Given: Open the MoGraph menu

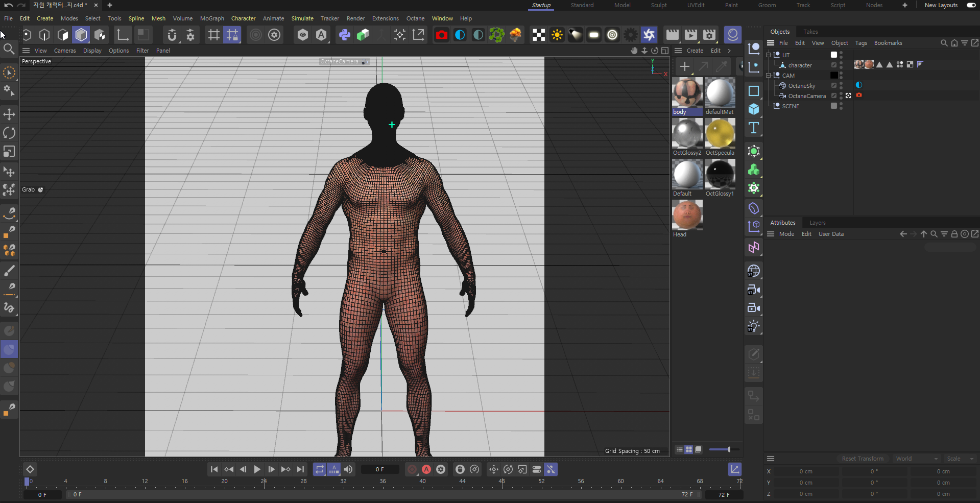Looking at the screenshot, I should (212, 18).
